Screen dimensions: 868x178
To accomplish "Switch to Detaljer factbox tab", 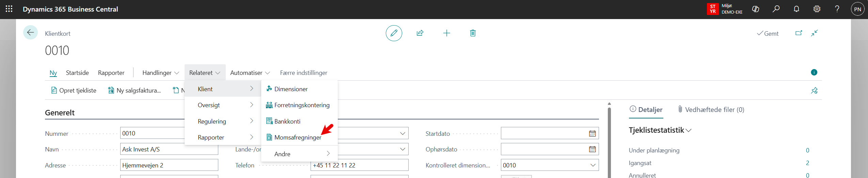I will click(x=646, y=110).
